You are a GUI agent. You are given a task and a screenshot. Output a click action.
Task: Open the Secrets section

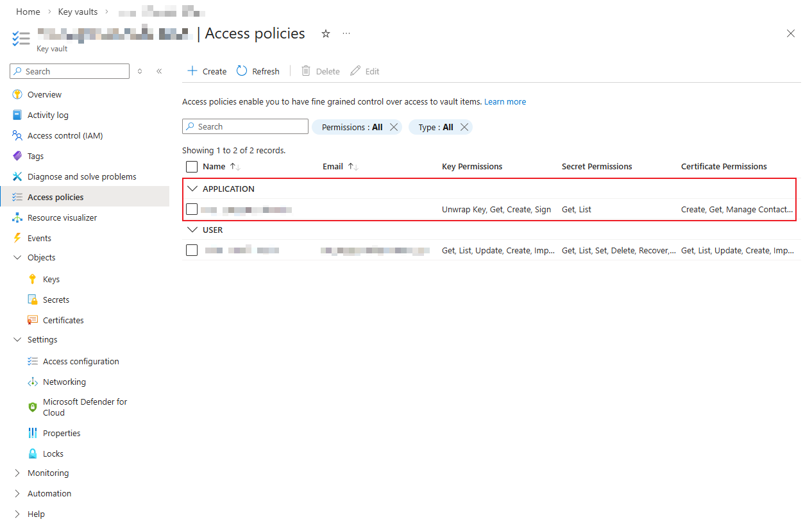coord(56,300)
